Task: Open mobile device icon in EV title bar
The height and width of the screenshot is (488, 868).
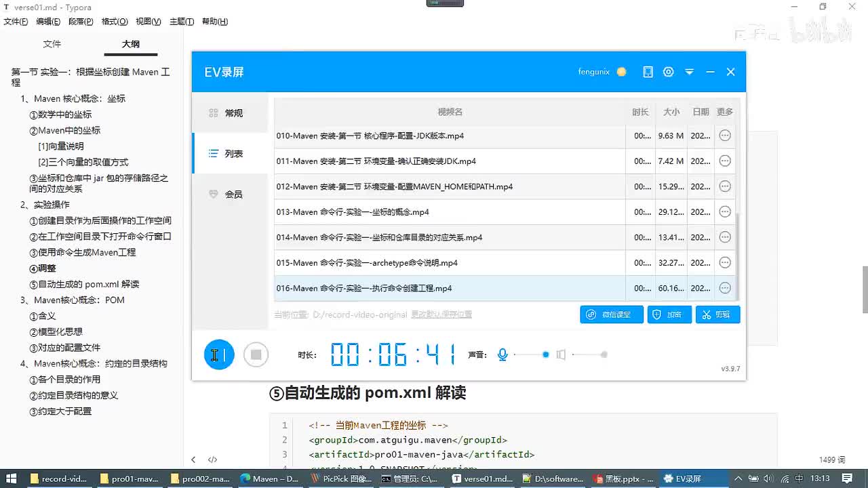Action: pos(648,72)
